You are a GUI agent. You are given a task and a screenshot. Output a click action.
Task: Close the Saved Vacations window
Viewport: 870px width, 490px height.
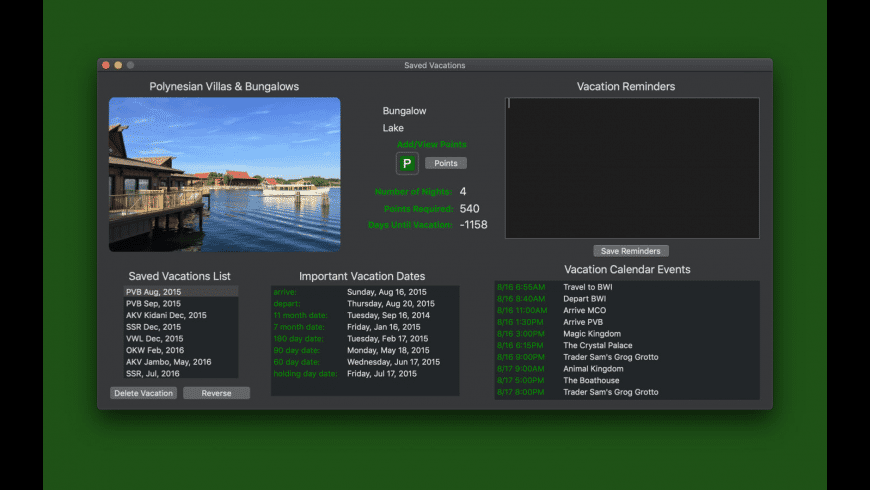tap(106, 65)
